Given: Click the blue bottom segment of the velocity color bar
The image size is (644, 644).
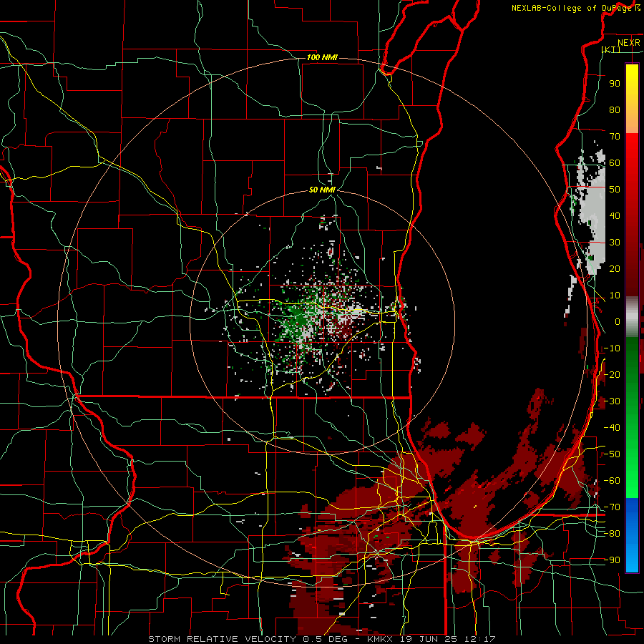Looking at the screenshot, I should click(x=632, y=535).
